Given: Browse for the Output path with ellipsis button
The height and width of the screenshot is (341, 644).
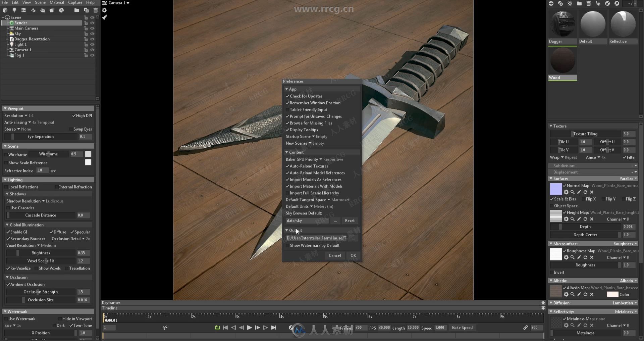Looking at the screenshot, I should click(x=353, y=238).
